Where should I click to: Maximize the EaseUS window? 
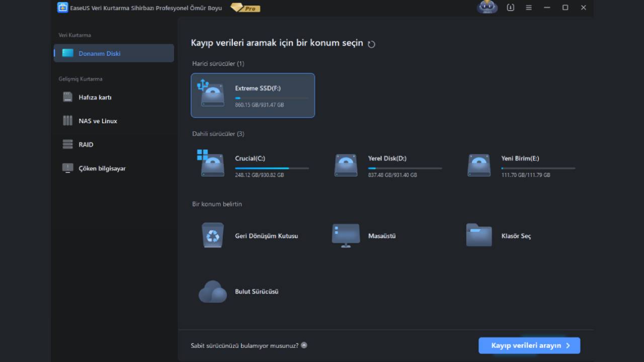565,8
